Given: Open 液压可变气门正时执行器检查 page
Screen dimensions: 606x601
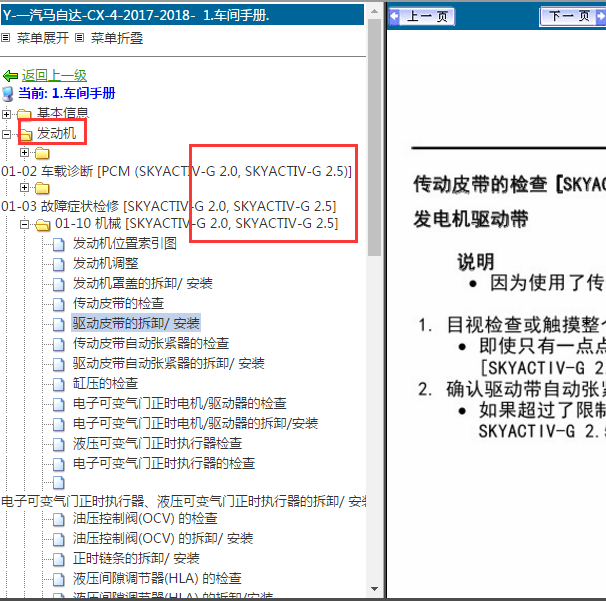Looking at the screenshot, I should coord(157,444).
